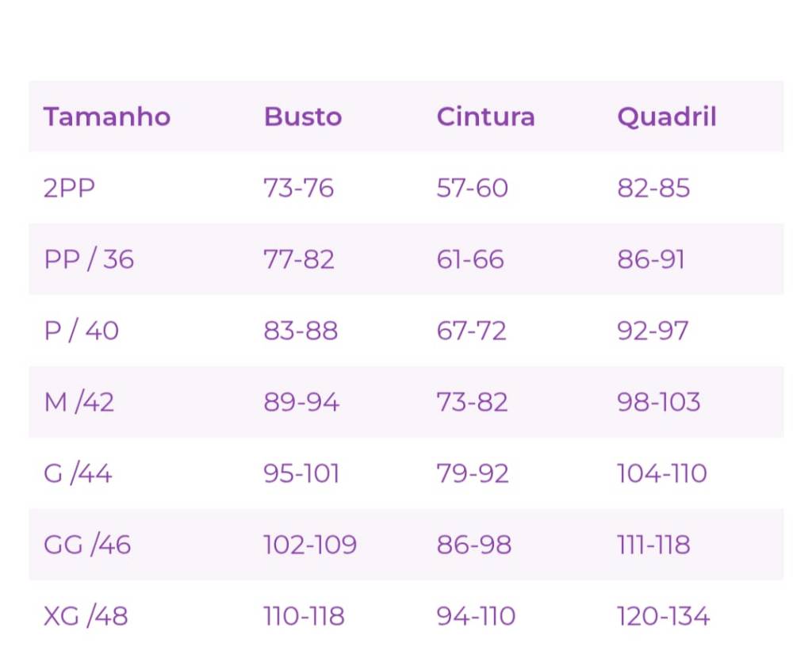Select the G /44 size label
The image size is (812, 658).
(78, 473)
